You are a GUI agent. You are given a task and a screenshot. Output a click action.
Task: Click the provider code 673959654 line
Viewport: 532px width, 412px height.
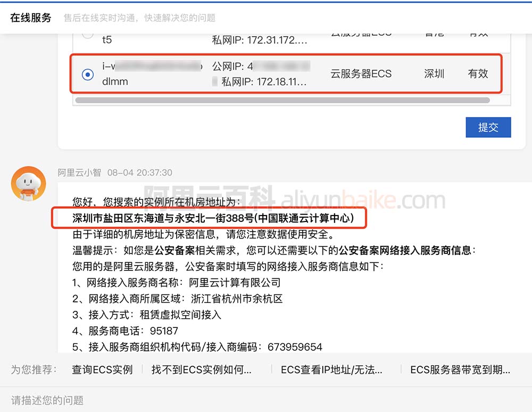coord(197,347)
